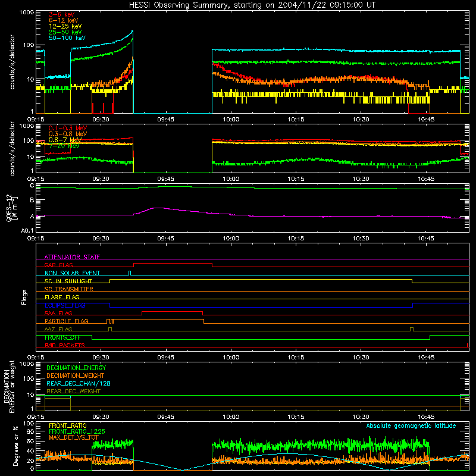
Task: Select the green "7-20 MeV" legend label
Action: 64,146
